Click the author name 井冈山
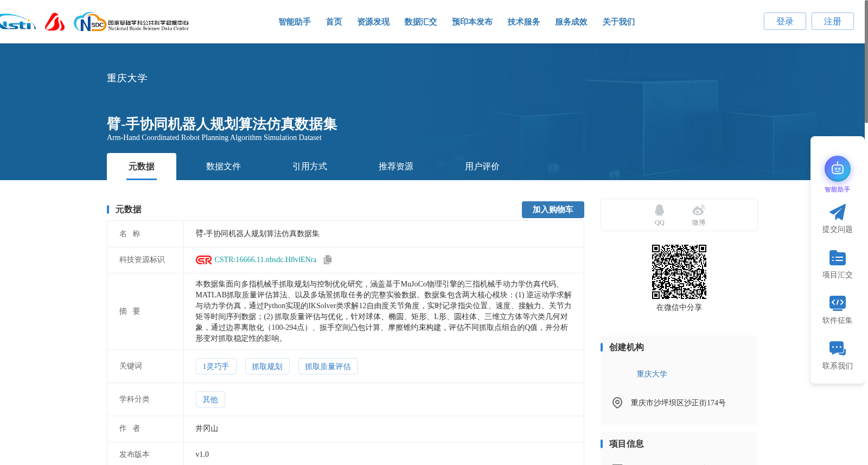 pyautogui.click(x=207, y=429)
